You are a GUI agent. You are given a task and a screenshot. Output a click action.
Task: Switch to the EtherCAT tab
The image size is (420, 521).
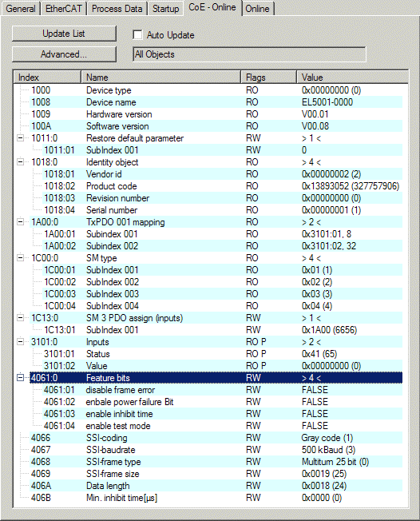pyautogui.click(x=63, y=8)
